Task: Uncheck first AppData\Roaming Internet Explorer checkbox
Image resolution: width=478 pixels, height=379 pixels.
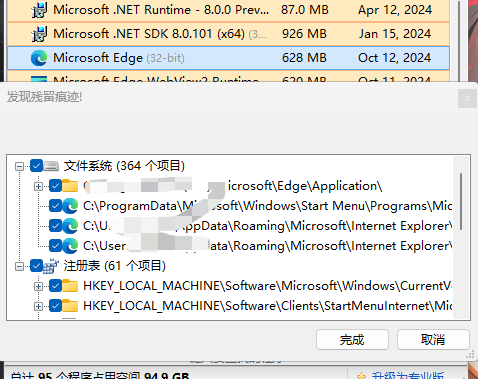Action: (x=55, y=226)
